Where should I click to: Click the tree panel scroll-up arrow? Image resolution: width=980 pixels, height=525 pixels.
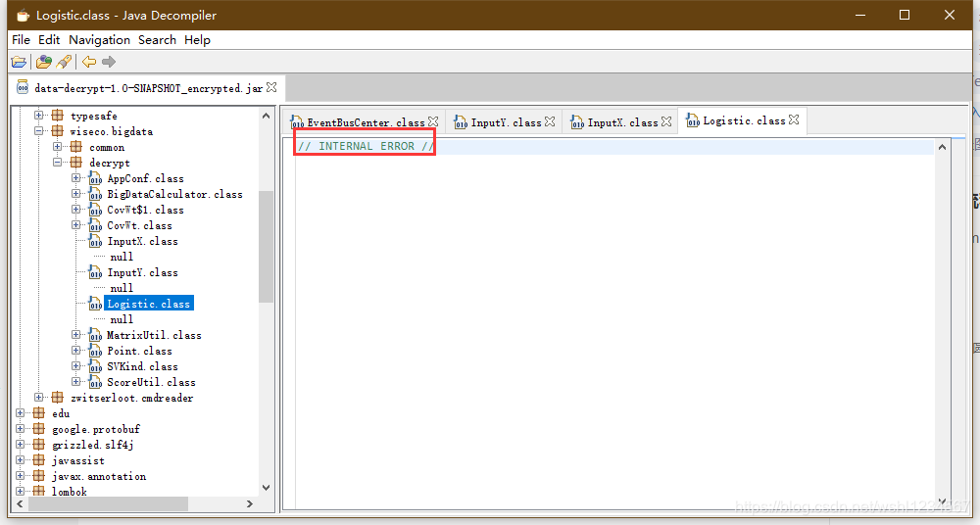pyautogui.click(x=267, y=116)
